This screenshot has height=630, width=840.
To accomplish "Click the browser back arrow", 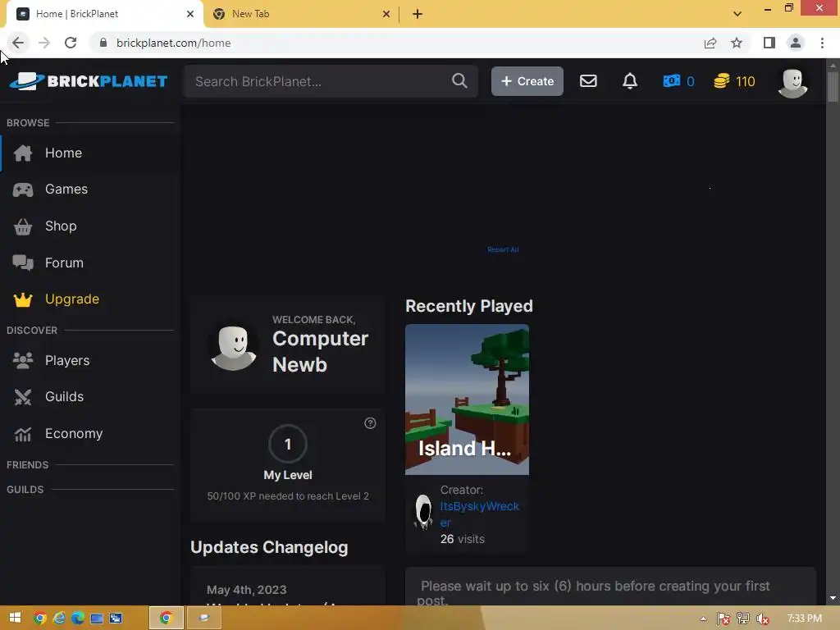I will pos(18,43).
